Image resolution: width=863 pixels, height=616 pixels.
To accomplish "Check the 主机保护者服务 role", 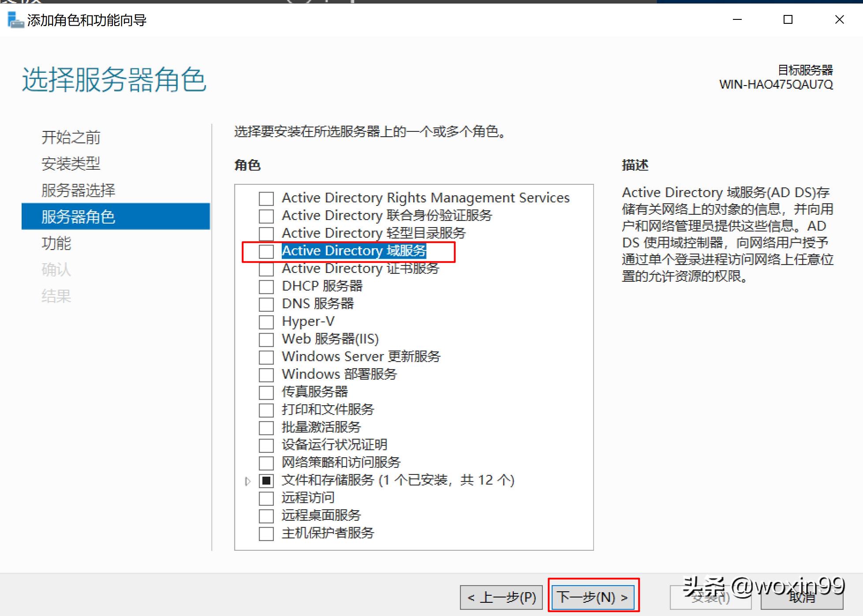I will pos(266,533).
